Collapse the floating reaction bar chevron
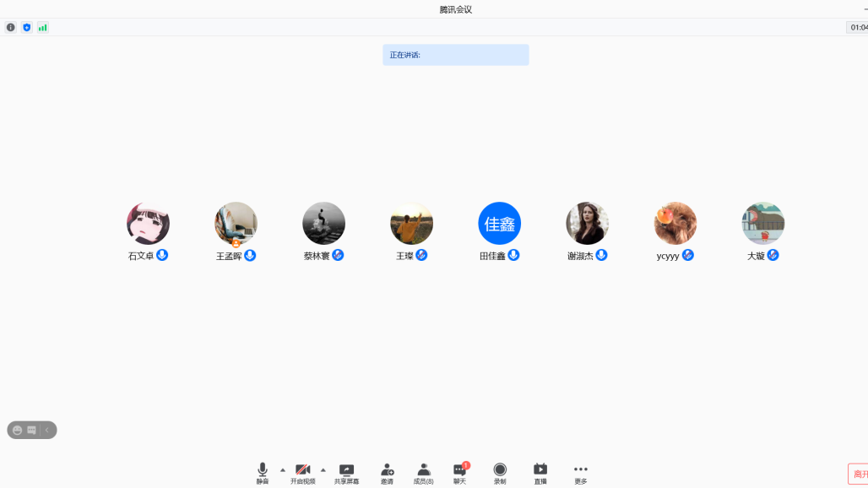The image size is (868, 488). (47, 430)
